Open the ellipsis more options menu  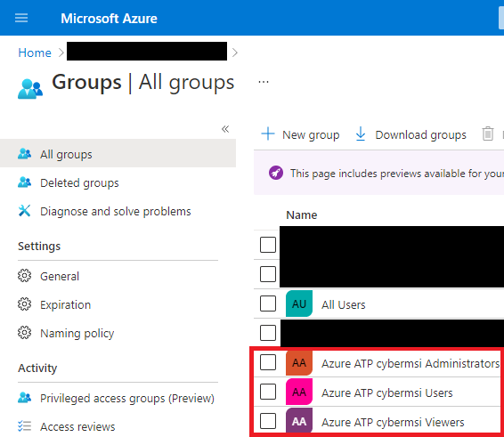tap(264, 82)
